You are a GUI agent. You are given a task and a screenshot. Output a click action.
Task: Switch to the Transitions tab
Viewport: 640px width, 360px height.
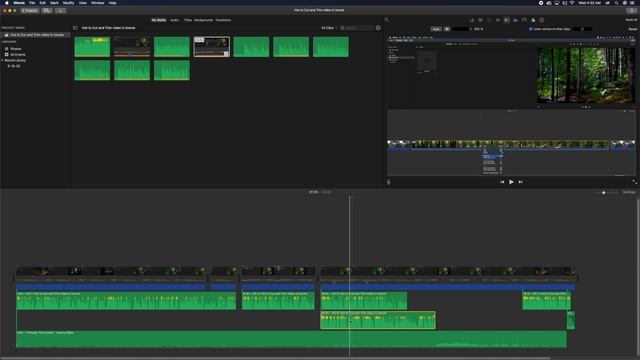(x=223, y=20)
